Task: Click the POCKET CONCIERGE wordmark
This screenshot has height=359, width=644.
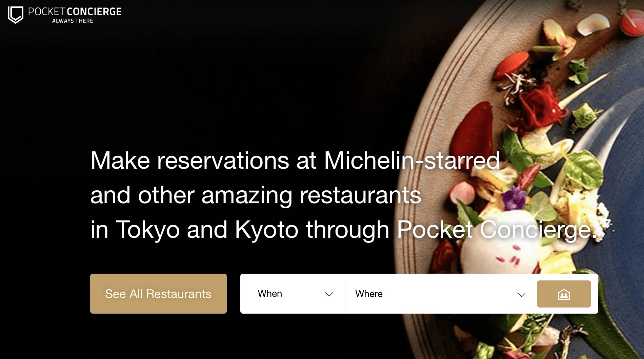Action: [75, 12]
